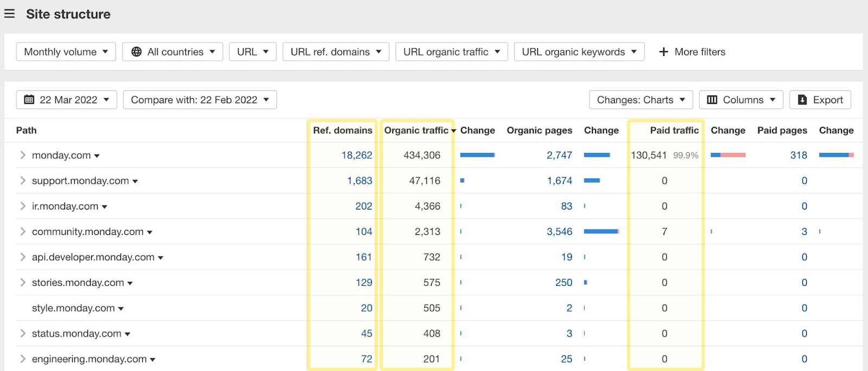This screenshot has width=868, height=371.
Task: Click the monday.com paid traffic change bar
Action: 728,155
